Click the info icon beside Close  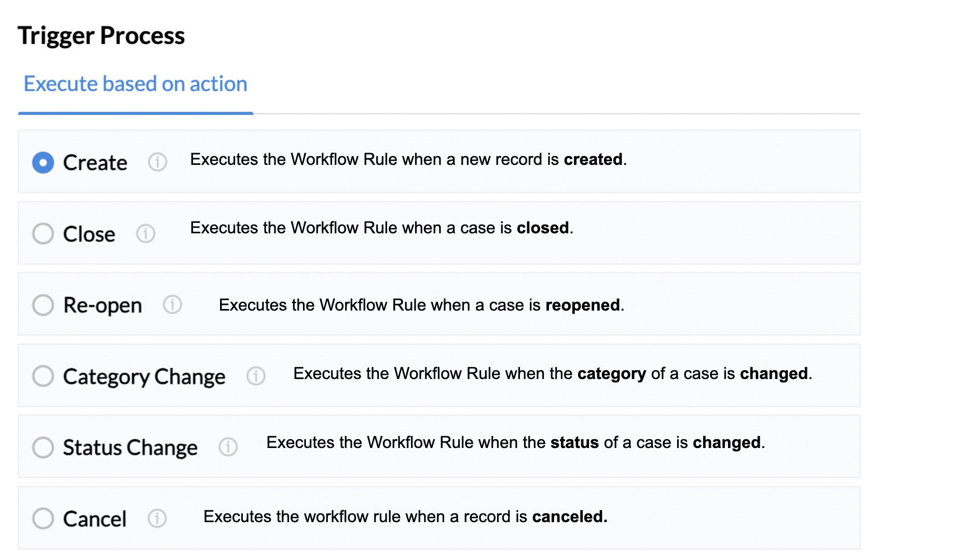[145, 233]
